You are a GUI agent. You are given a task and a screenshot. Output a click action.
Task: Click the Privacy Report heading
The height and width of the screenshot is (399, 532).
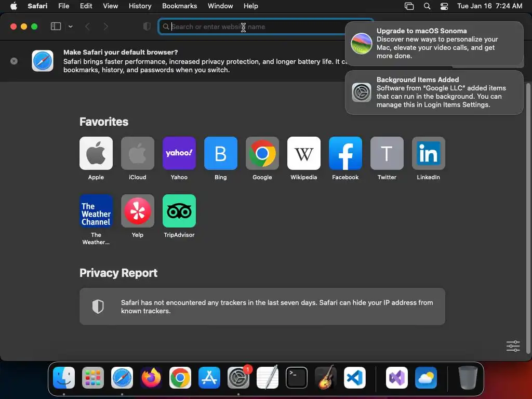click(x=118, y=273)
